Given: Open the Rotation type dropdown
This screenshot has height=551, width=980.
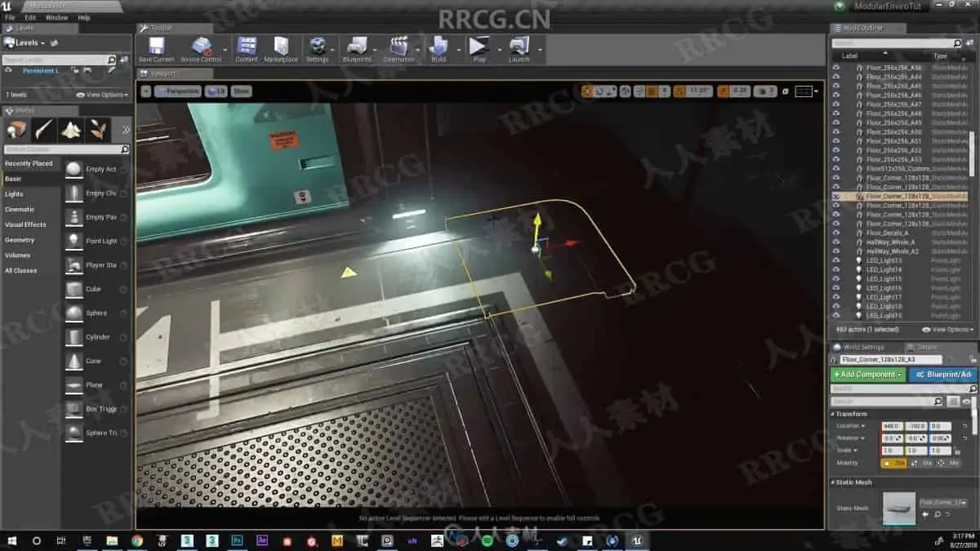Looking at the screenshot, I should [x=851, y=438].
